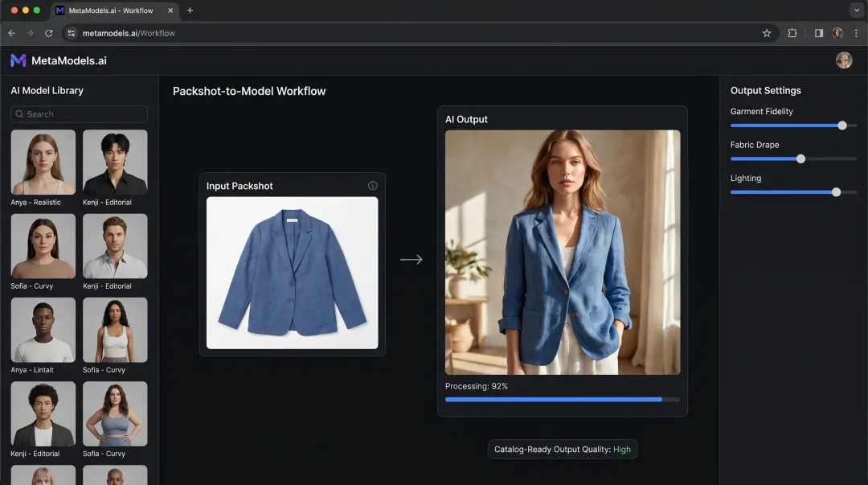
Task: Click the browser forward arrow
Action: coord(30,33)
